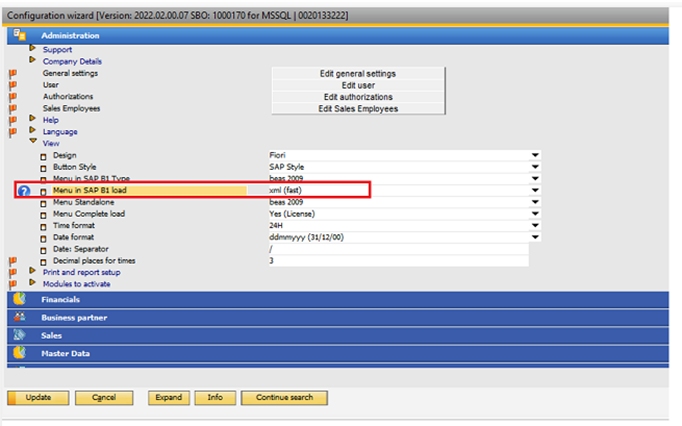Click the flag icon beside Decimal places row
Screen dimensions: 682x426
click(x=13, y=261)
